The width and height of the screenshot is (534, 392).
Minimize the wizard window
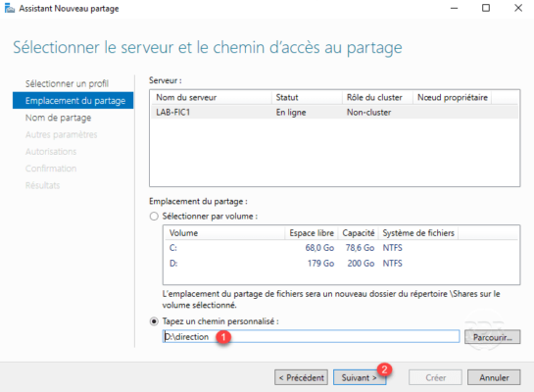click(454, 8)
